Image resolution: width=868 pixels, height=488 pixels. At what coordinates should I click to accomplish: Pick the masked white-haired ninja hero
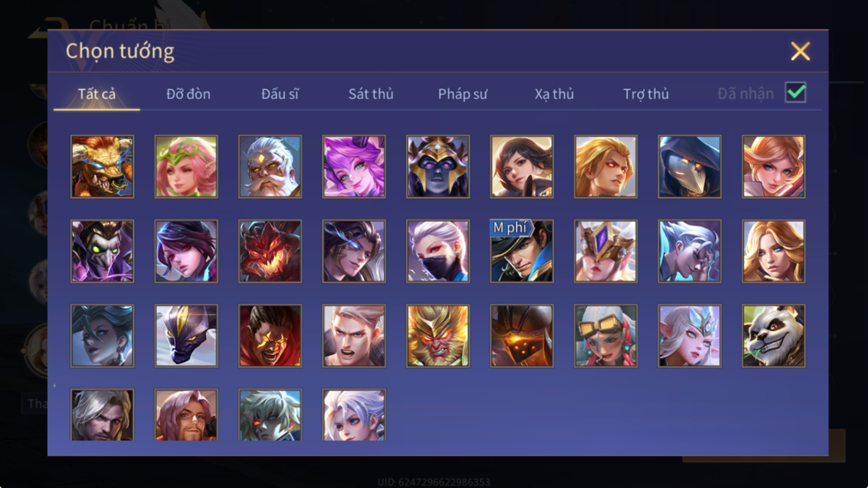[438, 251]
